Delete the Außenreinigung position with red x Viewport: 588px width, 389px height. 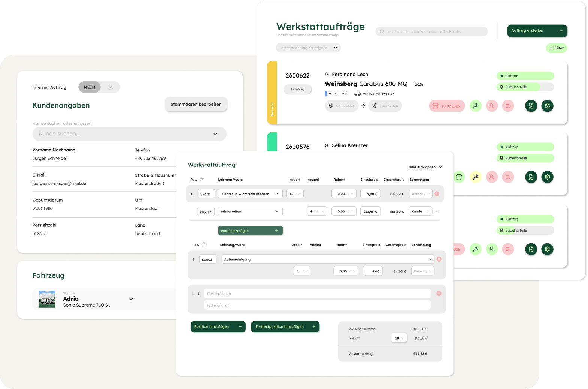click(439, 259)
